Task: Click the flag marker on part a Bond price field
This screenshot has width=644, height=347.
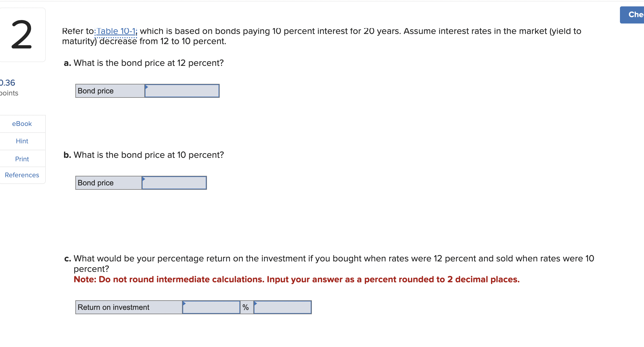Action: click(147, 87)
